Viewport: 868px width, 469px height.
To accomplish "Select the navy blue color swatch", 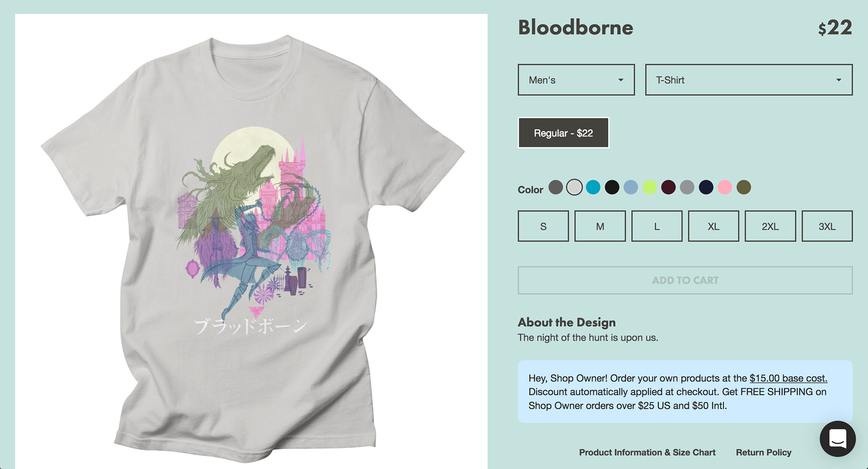I will [706, 187].
